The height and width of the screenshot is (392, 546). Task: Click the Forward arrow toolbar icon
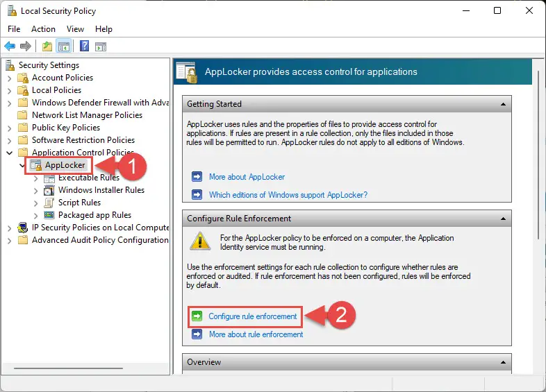(x=26, y=46)
